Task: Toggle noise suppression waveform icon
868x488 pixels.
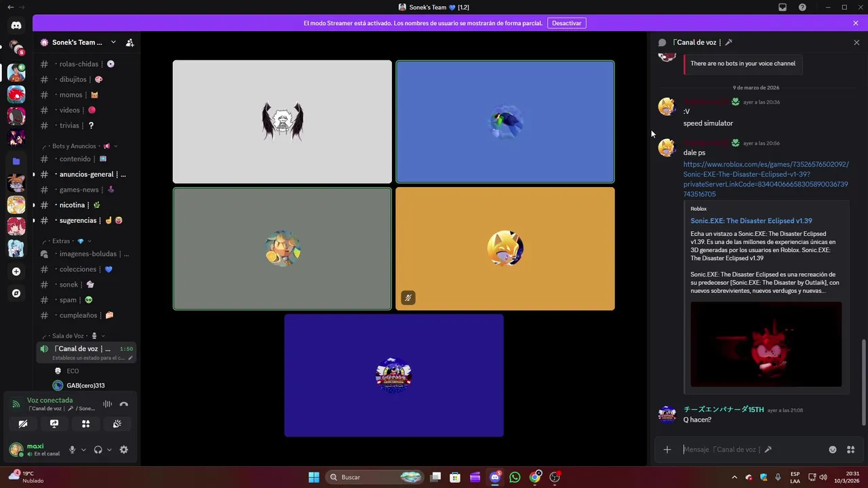Action: (107, 404)
